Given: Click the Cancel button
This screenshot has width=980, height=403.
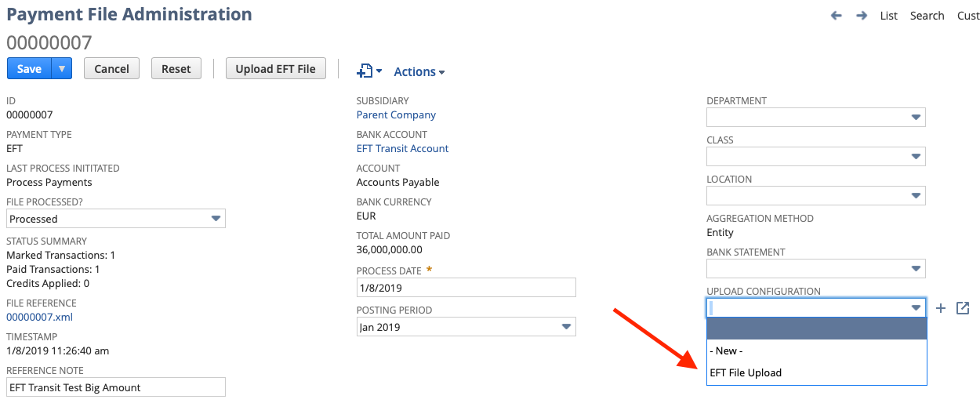Looking at the screenshot, I should pyautogui.click(x=112, y=69).
